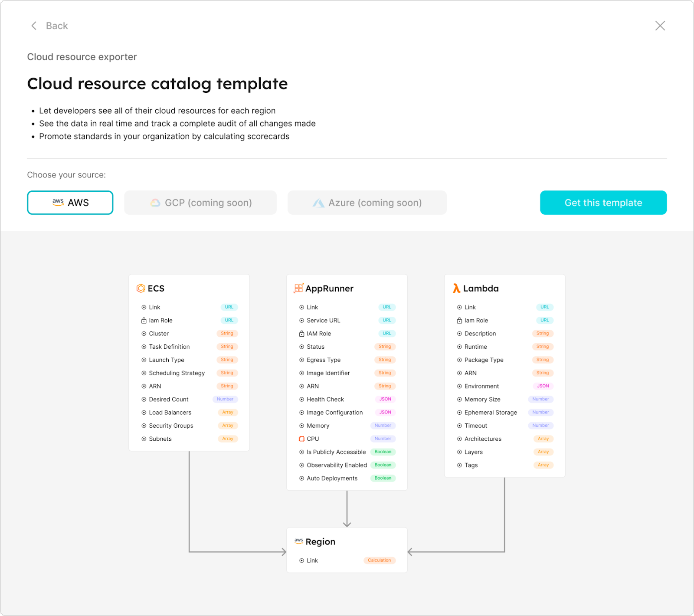Click the "Environment" property in Lambda

[481, 386]
